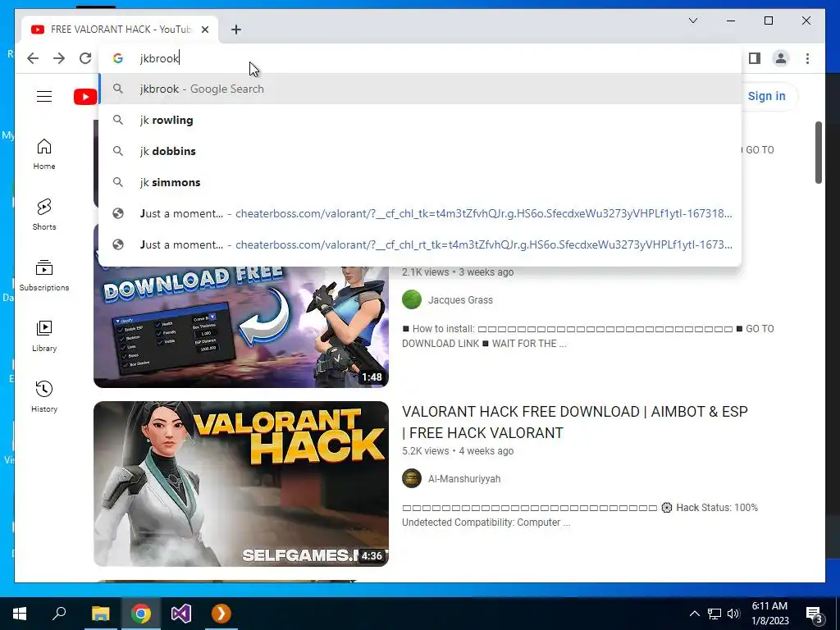Screen dimensions: 840x630
Task: Open Visual Studio from taskbar
Action: (181, 614)
